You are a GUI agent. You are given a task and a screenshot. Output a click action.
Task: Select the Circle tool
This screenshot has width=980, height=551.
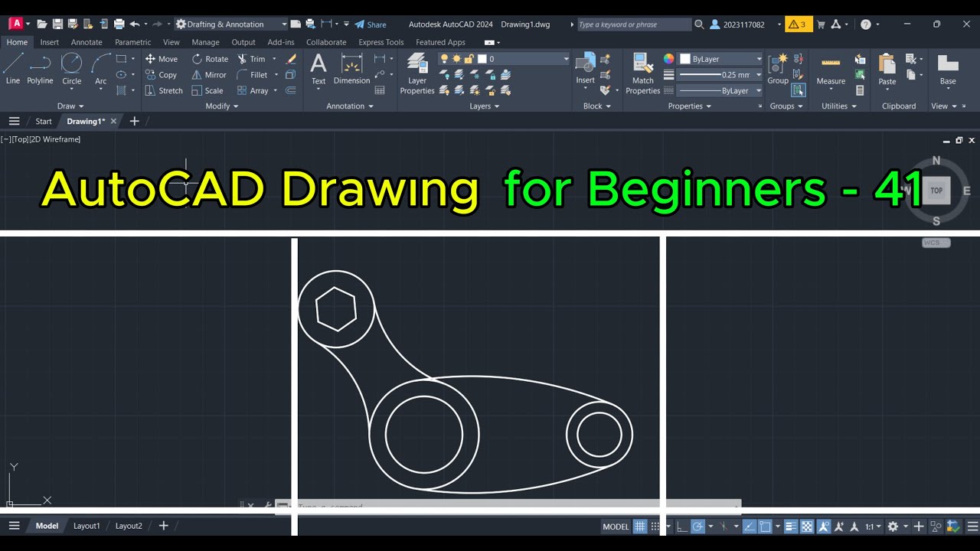coord(71,68)
